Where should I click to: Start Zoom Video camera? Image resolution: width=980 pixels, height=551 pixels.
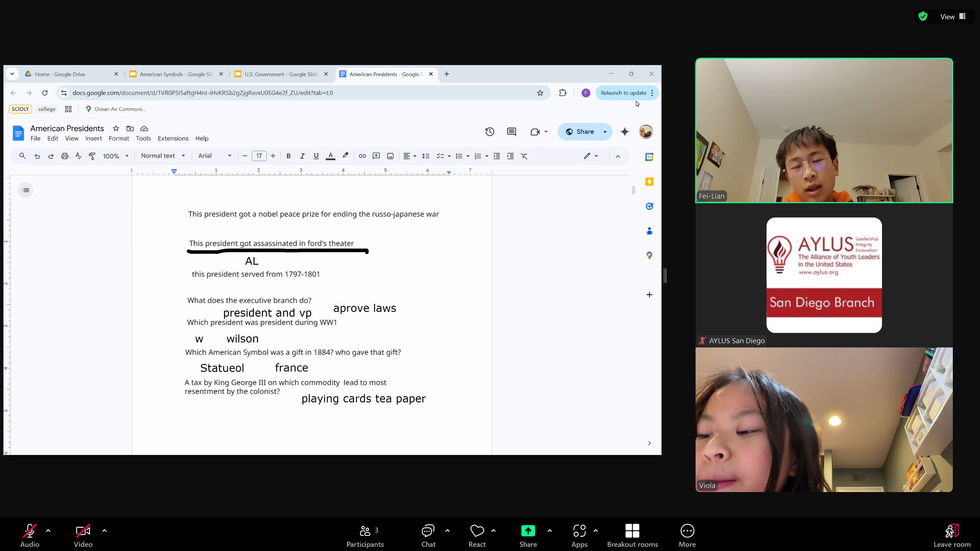point(83,535)
